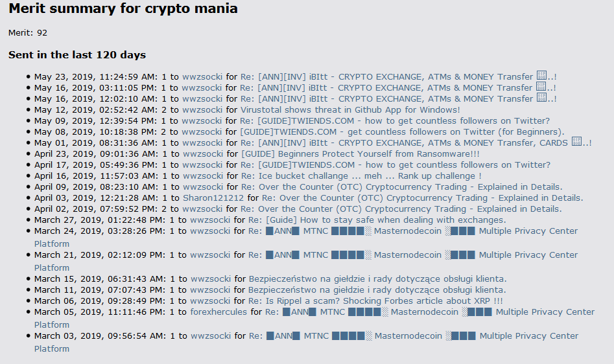Open wwzsocki profile in May 23 entry

(x=202, y=76)
